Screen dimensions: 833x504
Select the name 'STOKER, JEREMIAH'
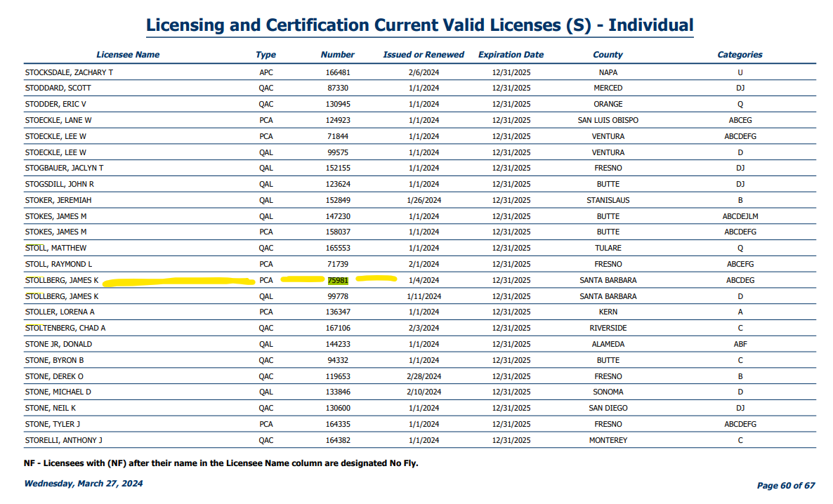(58, 200)
